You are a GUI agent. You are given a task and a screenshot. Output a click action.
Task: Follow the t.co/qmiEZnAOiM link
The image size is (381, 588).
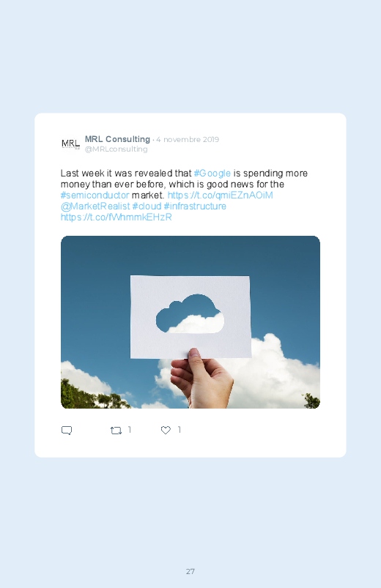tap(220, 195)
